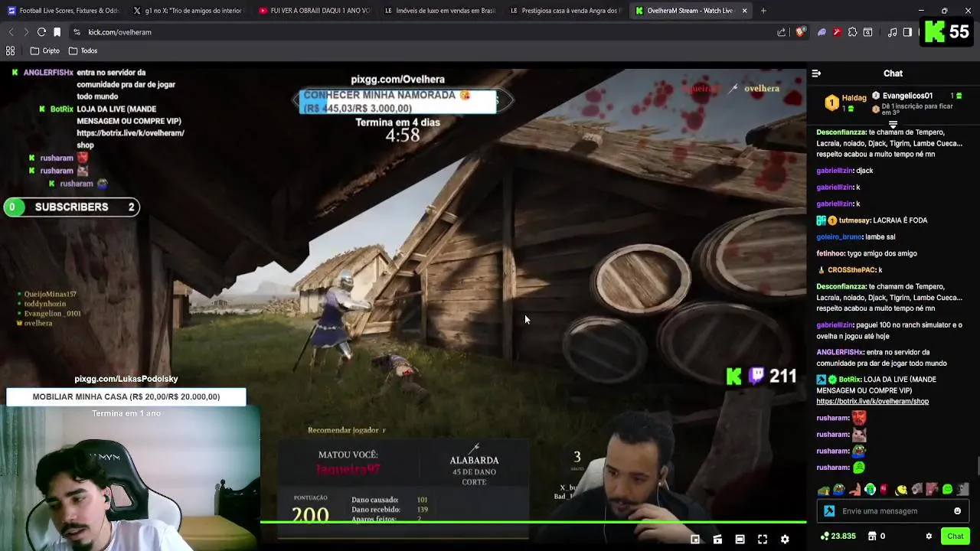The image size is (980, 551).
Task: Insert the yellow clock emote
Action: point(901,490)
